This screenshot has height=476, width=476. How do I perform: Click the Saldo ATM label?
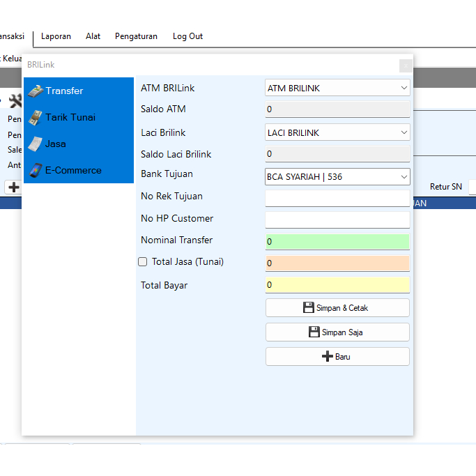[x=163, y=109]
